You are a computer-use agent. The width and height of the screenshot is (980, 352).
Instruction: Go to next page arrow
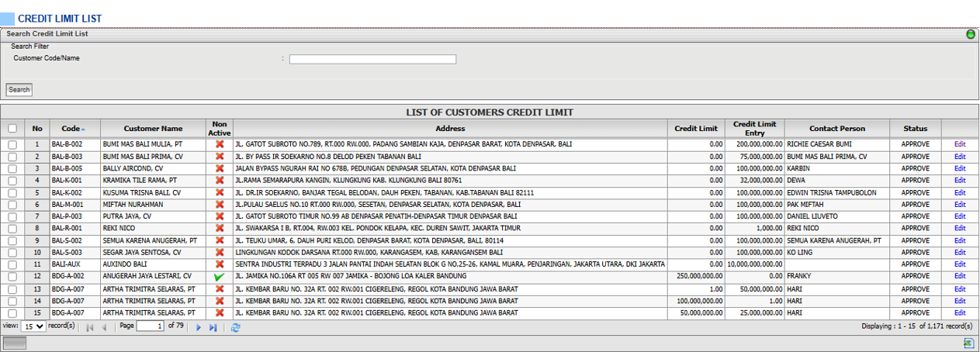pyautogui.click(x=199, y=327)
